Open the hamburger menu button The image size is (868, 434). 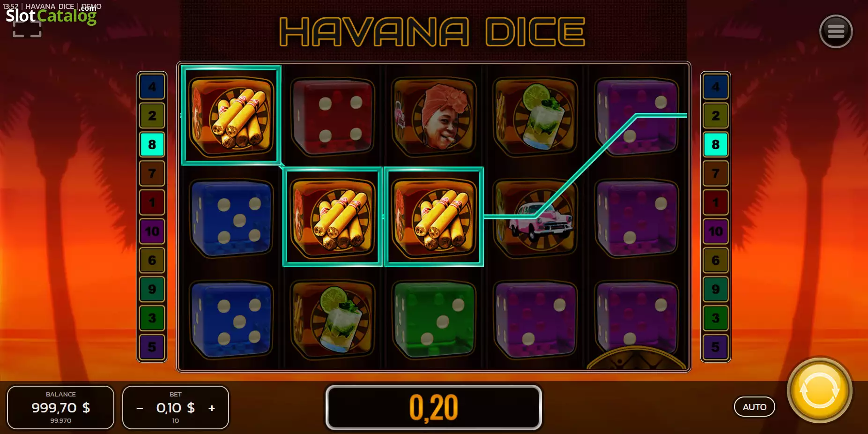pos(836,31)
